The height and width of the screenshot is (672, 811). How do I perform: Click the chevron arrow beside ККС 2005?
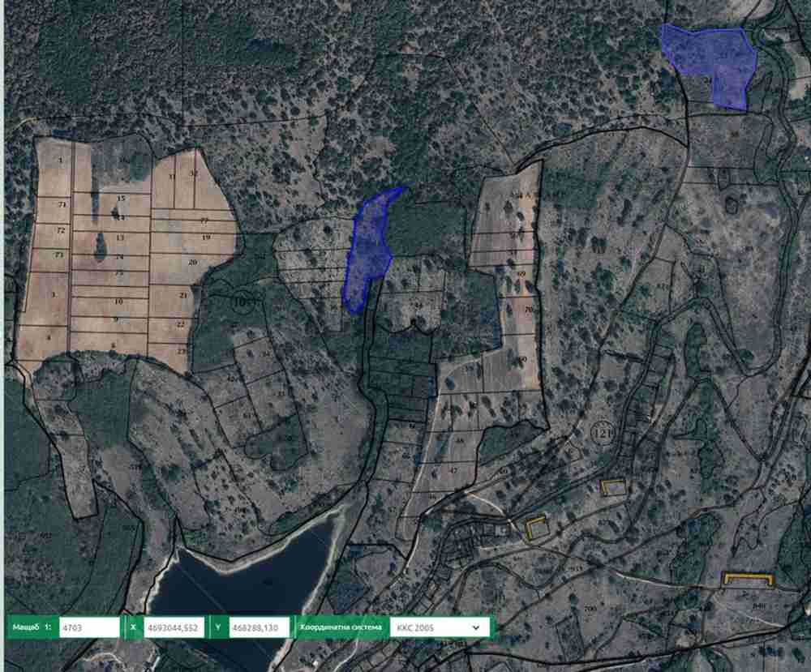pyautogui.click(x=476, y=627)
